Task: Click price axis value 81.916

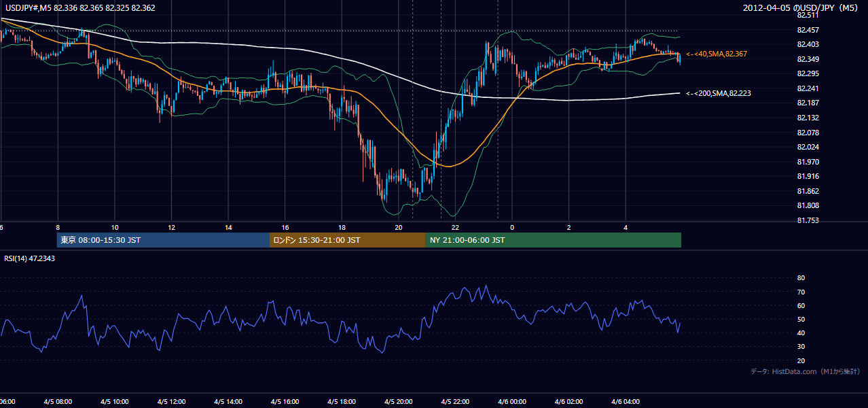Action: click(808, 176)
